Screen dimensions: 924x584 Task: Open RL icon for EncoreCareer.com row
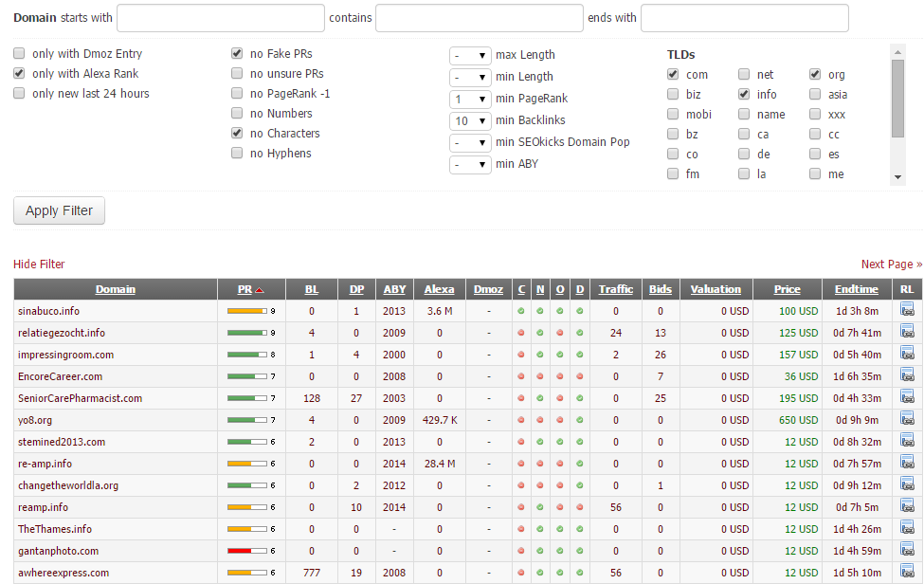[x=907, y=374]
